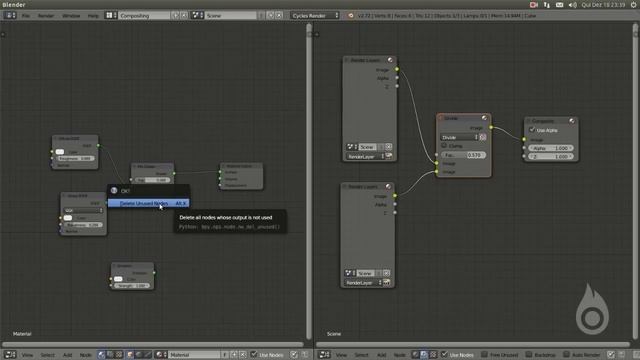Toggle preview icon on upper Render Layers node
Screen dimensions: 640x360
[390, 60]
